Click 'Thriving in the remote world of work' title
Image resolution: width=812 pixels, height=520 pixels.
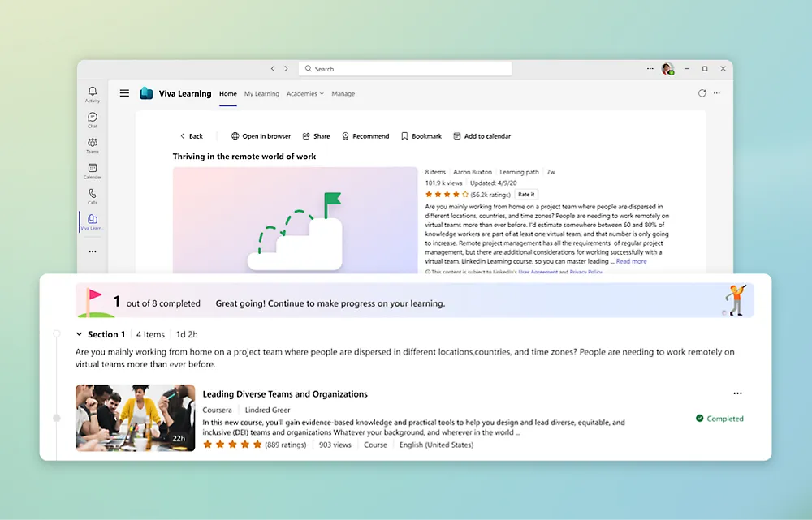[x=244, y=157]
